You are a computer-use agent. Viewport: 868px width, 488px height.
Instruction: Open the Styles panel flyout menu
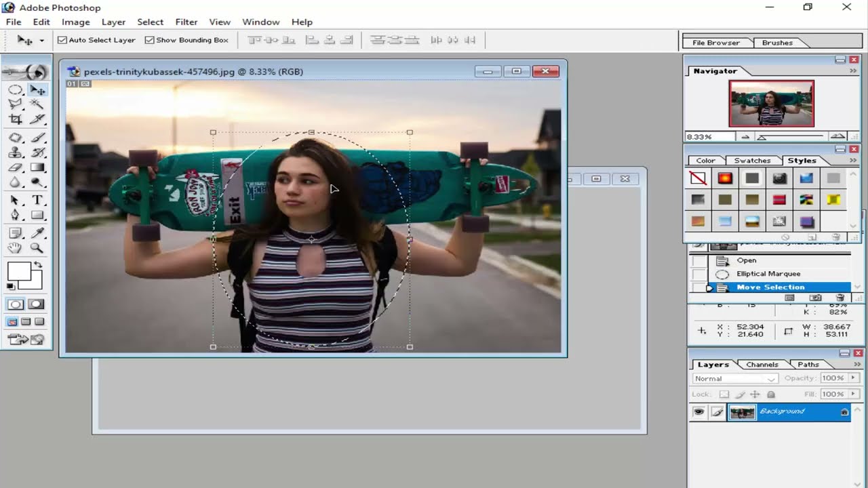(x=853, y=160)
